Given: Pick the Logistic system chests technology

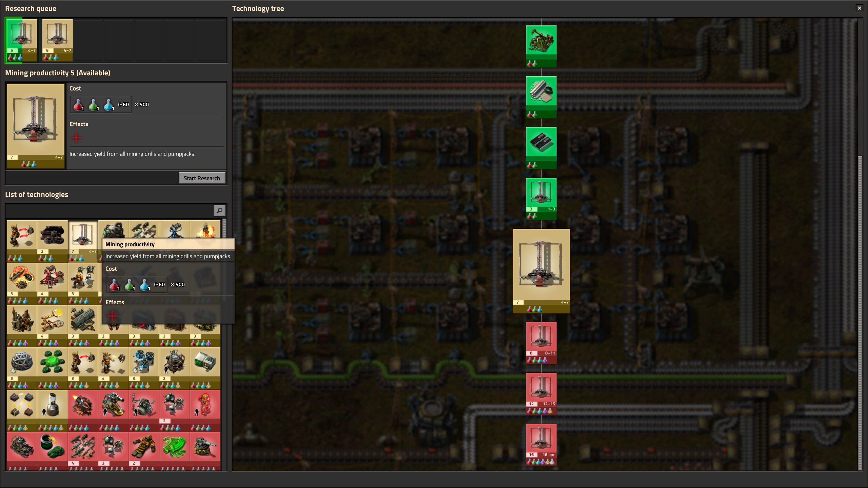Looking at the screenshot, I should (x=22, y=406).
